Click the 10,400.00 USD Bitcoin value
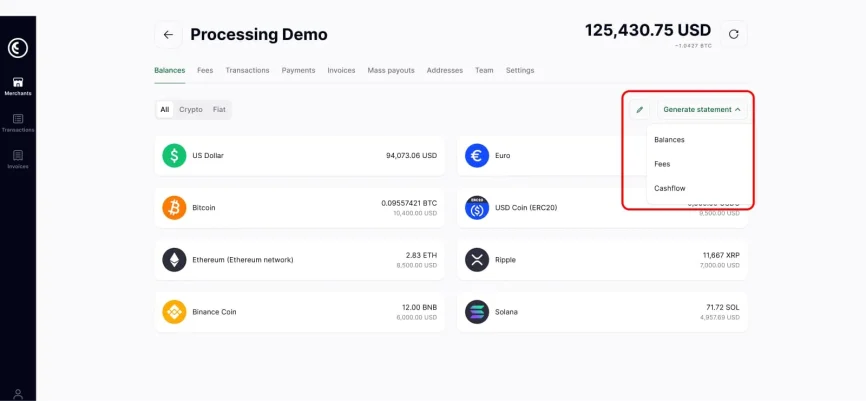The image size is (866, 401). (417, 213)
